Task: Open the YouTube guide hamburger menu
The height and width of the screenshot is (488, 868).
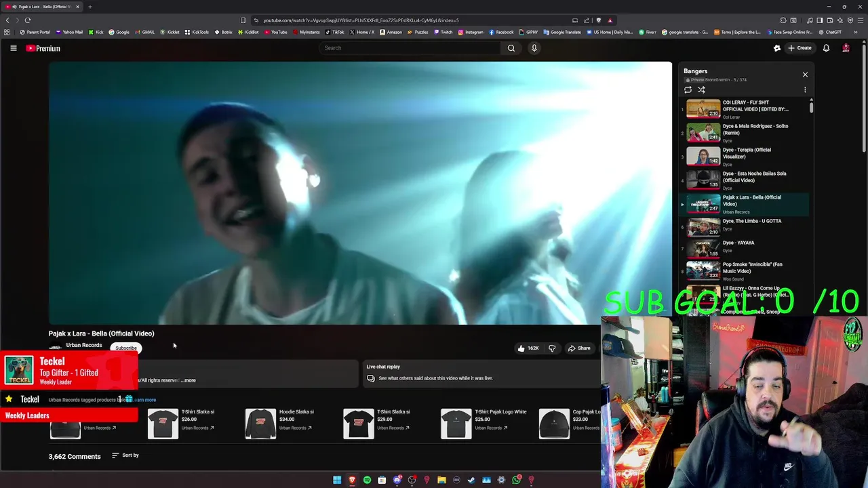Action: click(x=13, y=48)
